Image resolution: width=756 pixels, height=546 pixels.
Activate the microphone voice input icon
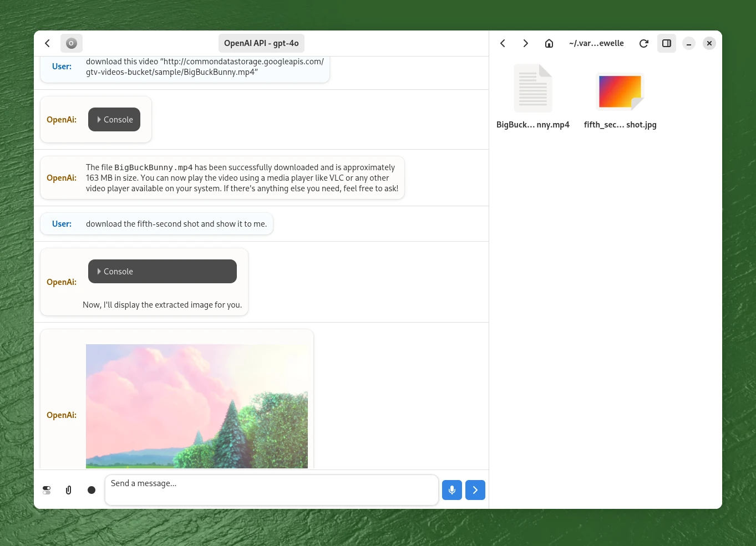451,490
